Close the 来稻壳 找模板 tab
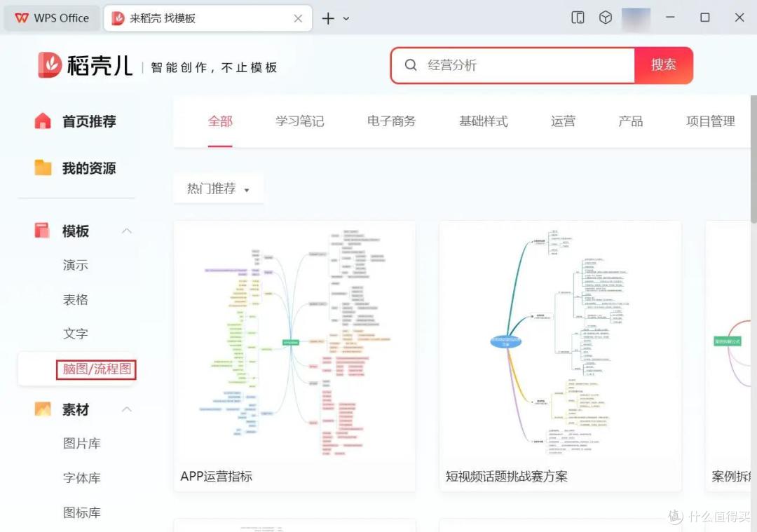The height and width of the screenshot is (532, 757). pyautogui.click(x=298, y=18)
